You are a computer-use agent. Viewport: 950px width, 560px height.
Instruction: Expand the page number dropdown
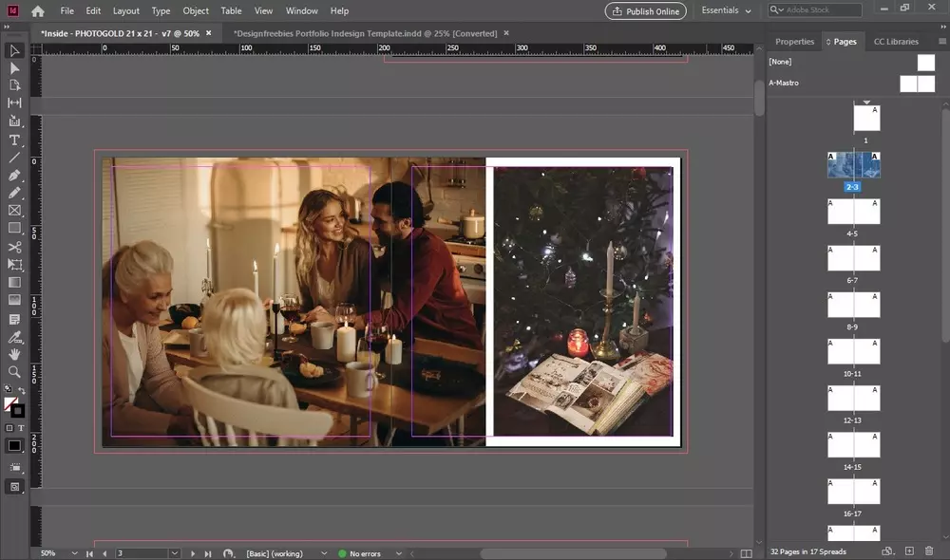(x=175, y=553)
